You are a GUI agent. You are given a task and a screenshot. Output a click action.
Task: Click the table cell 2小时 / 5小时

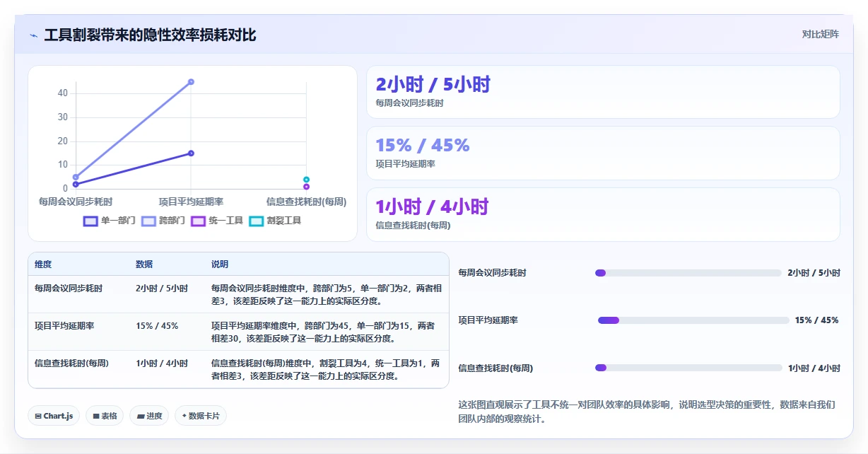coord(162,289)
